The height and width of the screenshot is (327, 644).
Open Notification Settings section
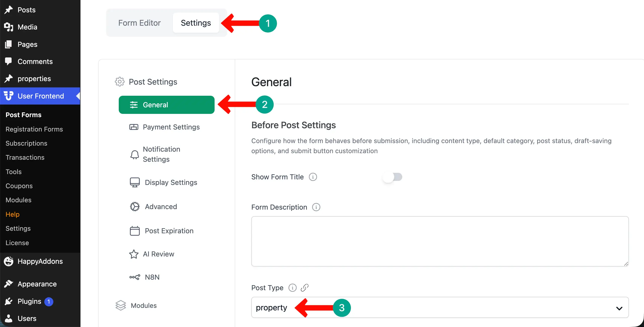point(167,154)
